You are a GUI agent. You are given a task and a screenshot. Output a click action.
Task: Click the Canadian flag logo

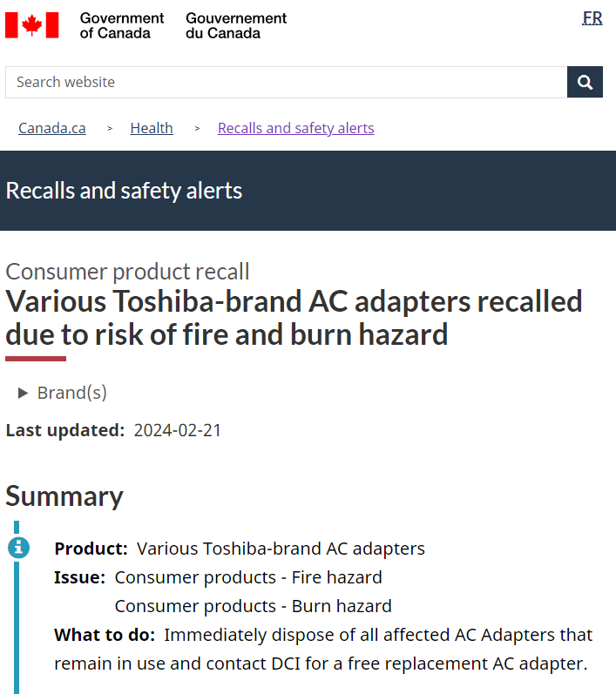coord(32,25)
